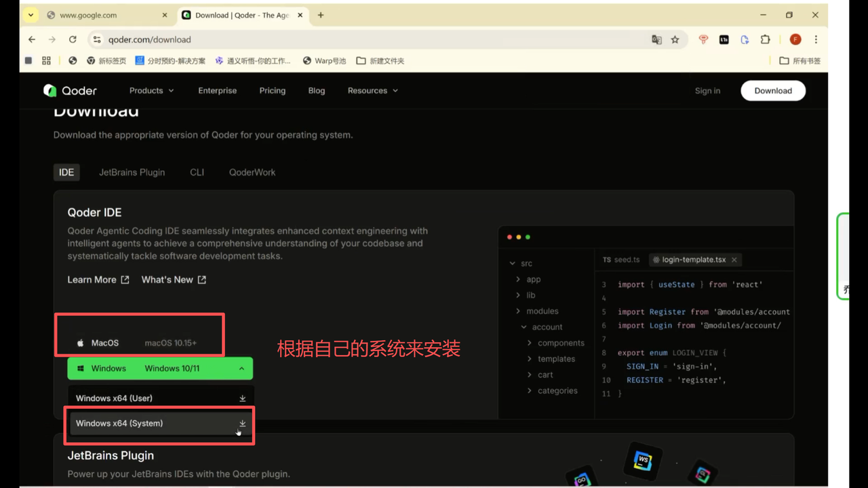The image size is (868, 488).
Task: Open Chrome three-dot menu
Action: pyautogui.click(x=816, y=40)
